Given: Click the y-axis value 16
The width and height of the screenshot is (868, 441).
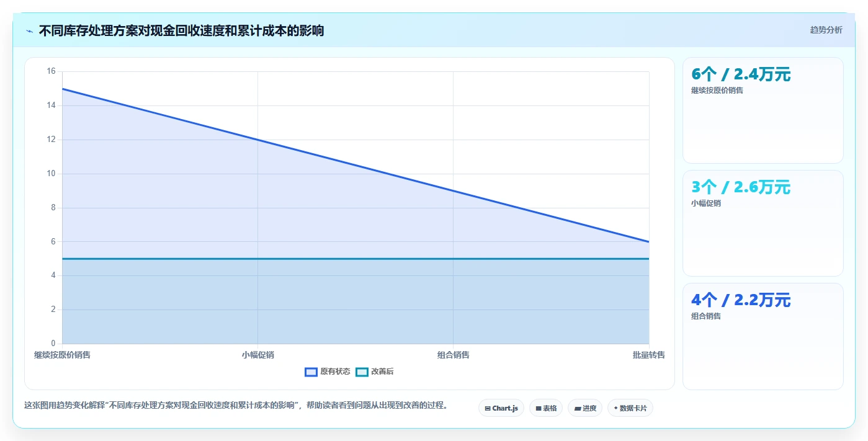Looking at the screenshot, I should (x=51, y=71).
